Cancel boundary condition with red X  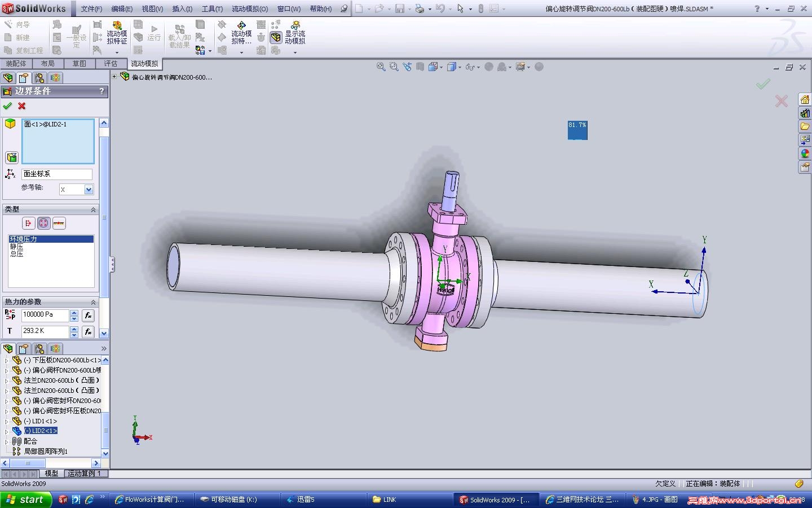(x=22, y=106)
